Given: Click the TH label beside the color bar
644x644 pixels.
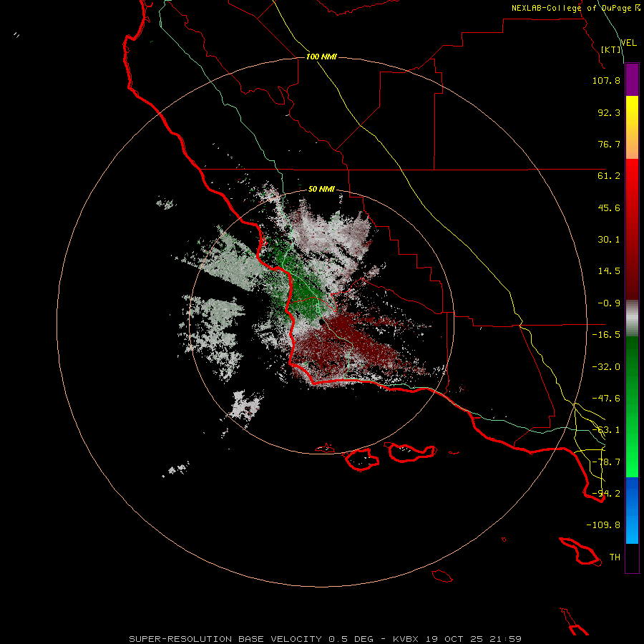Looking at the screenshot, I should coord(615,557).
